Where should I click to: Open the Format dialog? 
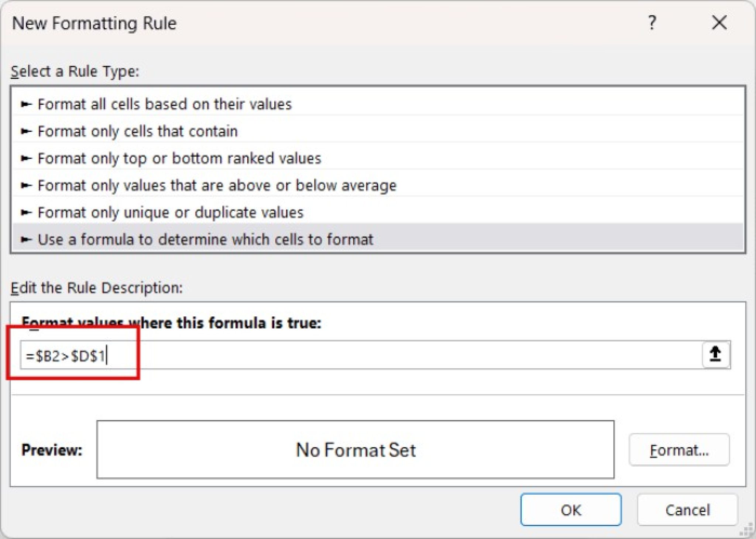[679, 450]
